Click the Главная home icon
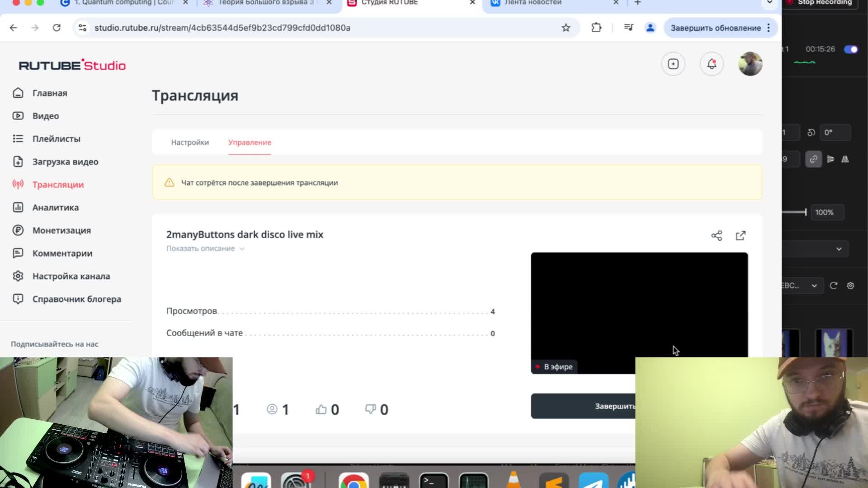The width and height of the screenshot is (868, 488). click(x=18, y=93)
